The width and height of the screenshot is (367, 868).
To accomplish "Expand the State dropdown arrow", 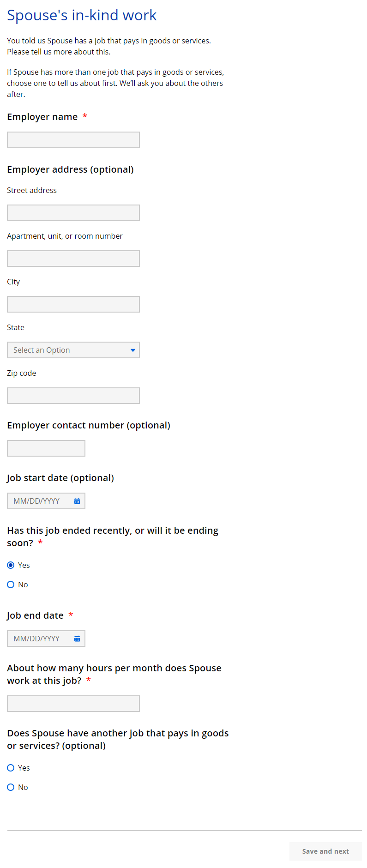I will 132,350.
